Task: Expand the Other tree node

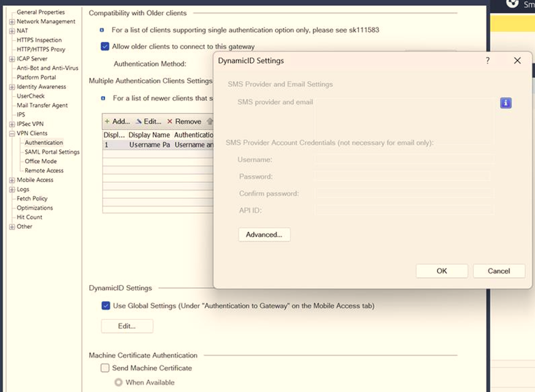Action: [x=12, y=227]
